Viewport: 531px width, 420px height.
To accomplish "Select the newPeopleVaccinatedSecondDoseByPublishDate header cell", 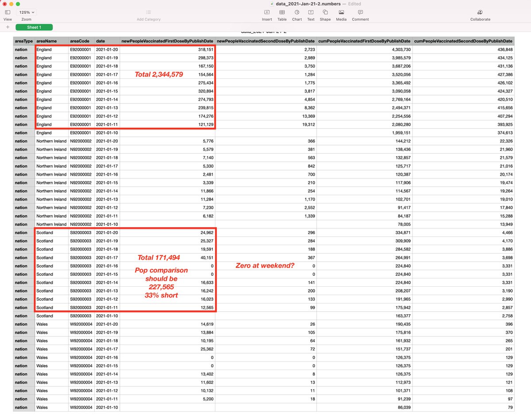I will tap(266, 41).
